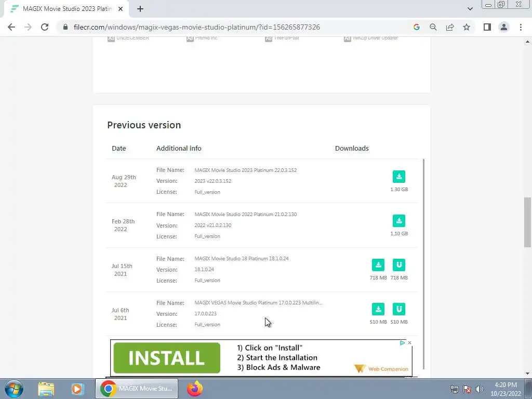Click the Google icon in the address bar
The width and height of the screenshot is (532, 399).
tap(416, 27)
